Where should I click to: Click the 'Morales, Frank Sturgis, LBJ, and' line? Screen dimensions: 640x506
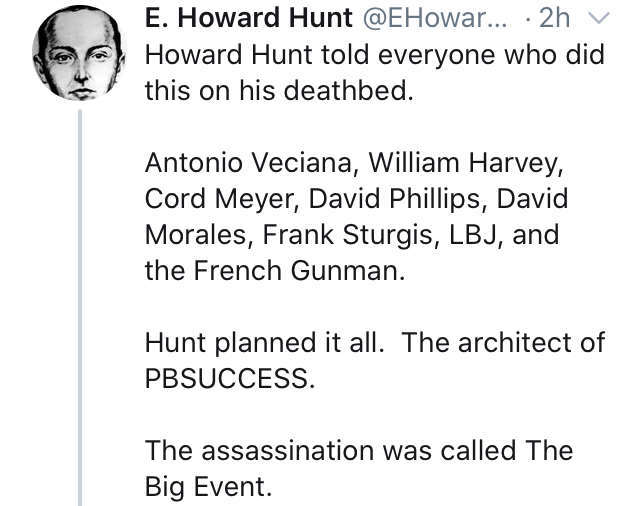[x=352, y=235]
